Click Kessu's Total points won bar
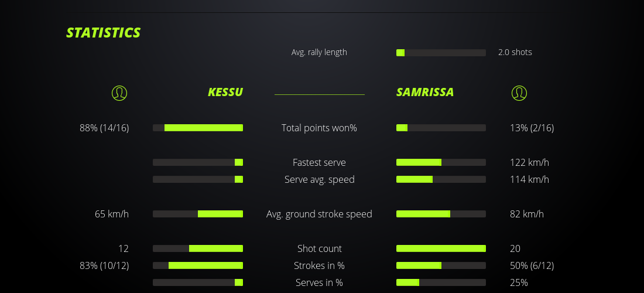This screenshot has height=293, width=644. pyautogui.click(x=198, y=128)
